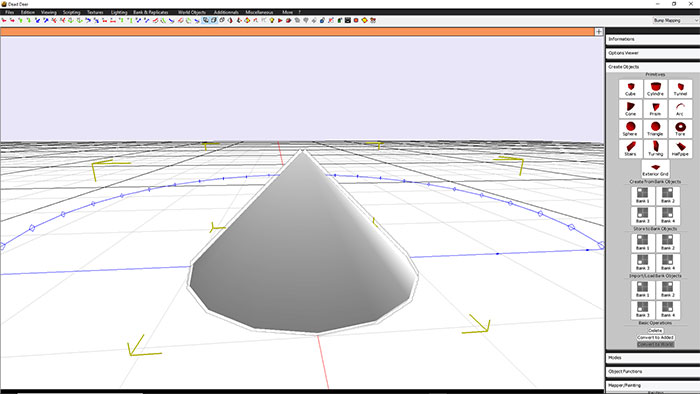This screenshot has height=394, width=700.
Task: Create object from Bank 3
Action: (x=642, y=216)
